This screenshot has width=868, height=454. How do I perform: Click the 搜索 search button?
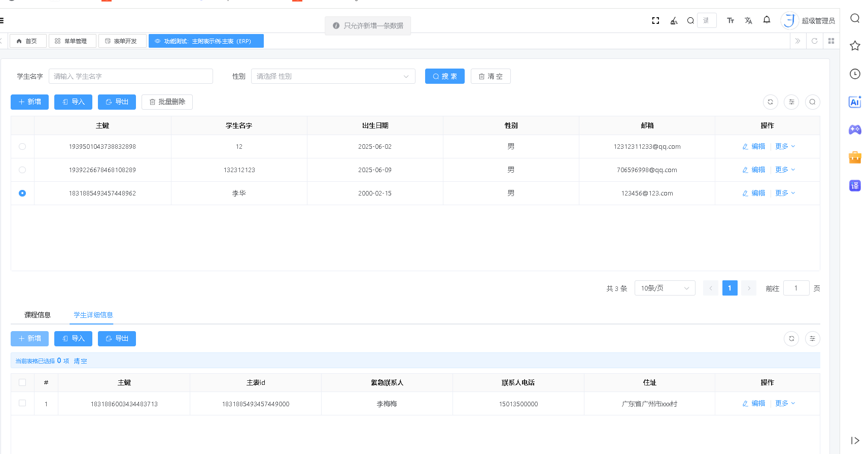click(x=445, y=76)
